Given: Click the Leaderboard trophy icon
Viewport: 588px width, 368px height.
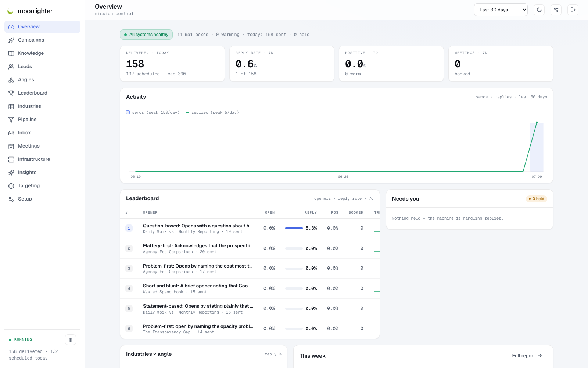Looking at the screenshot, I should 11,93.
